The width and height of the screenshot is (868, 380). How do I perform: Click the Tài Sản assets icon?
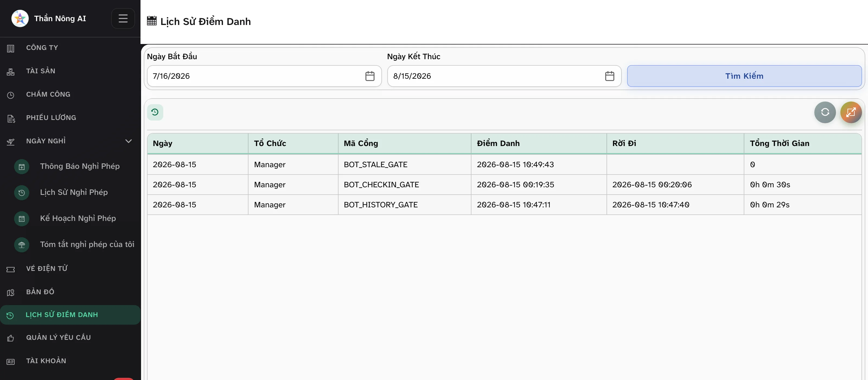pyautogui.click(x=11, y=71)
